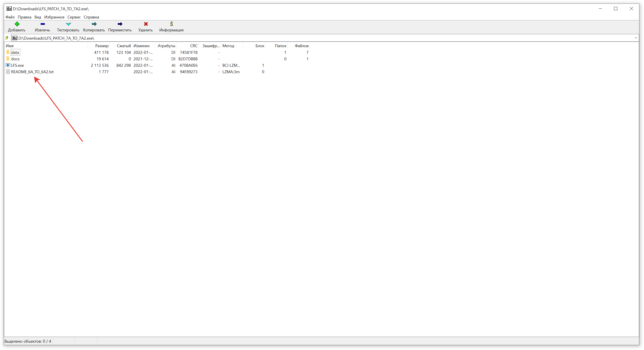
Task: Select the README_6A_TO_6A2.txt file
Action: [x=32, y=72]
